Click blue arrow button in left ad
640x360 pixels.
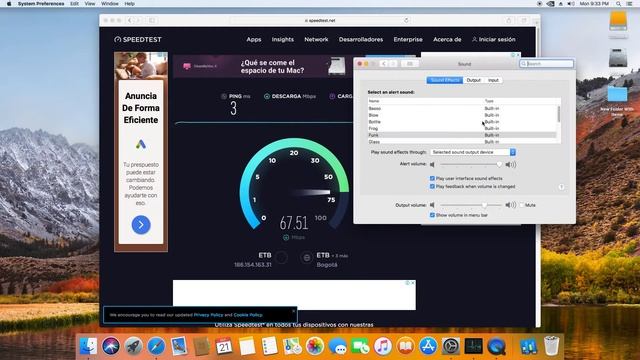pyautogui.click(x=141, y=225)
